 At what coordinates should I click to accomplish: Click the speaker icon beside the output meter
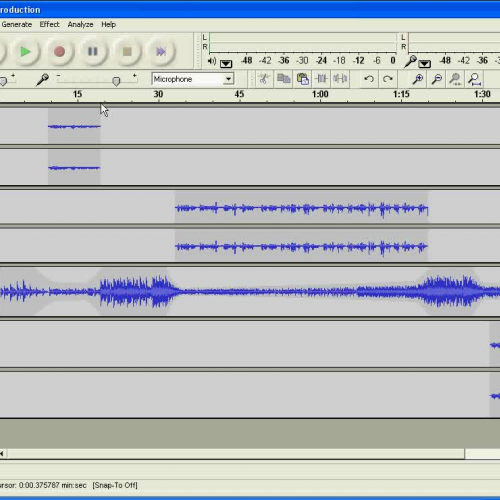(212, 61)
